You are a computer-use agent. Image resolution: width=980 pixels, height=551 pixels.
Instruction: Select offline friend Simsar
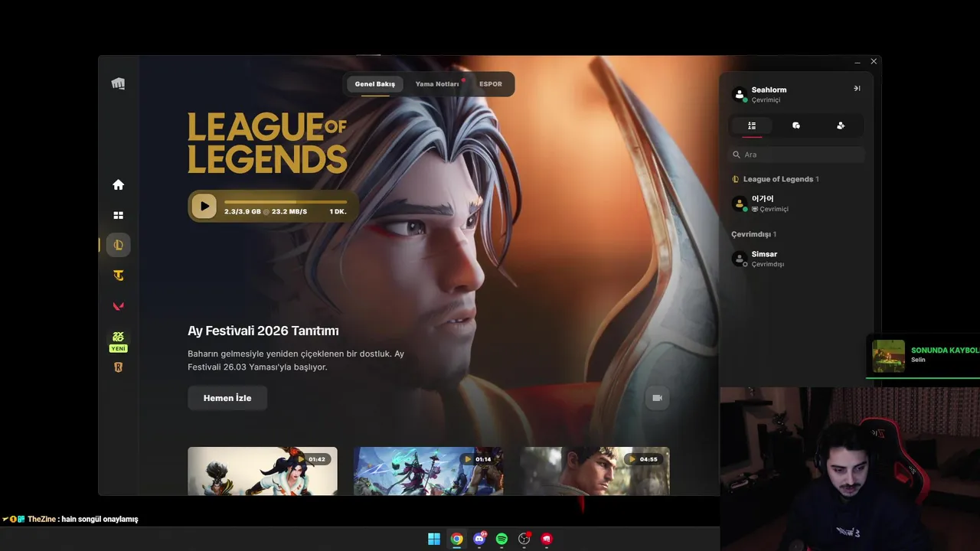[796, 259]
